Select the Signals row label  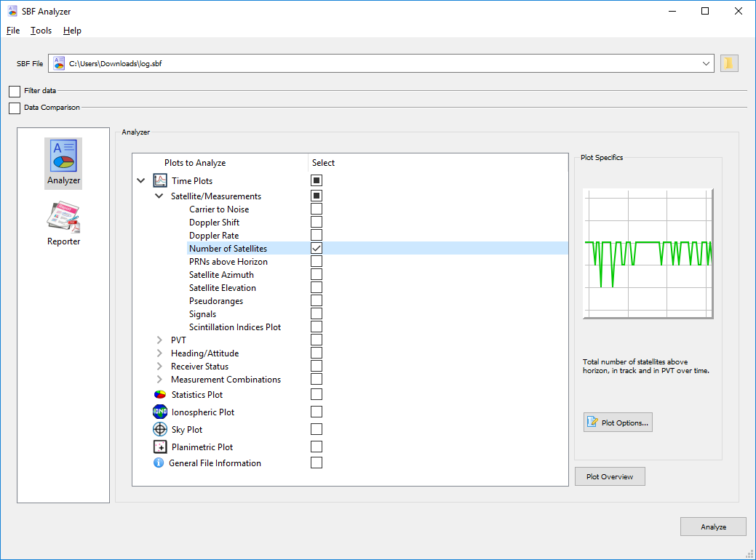tap(202, 313)
